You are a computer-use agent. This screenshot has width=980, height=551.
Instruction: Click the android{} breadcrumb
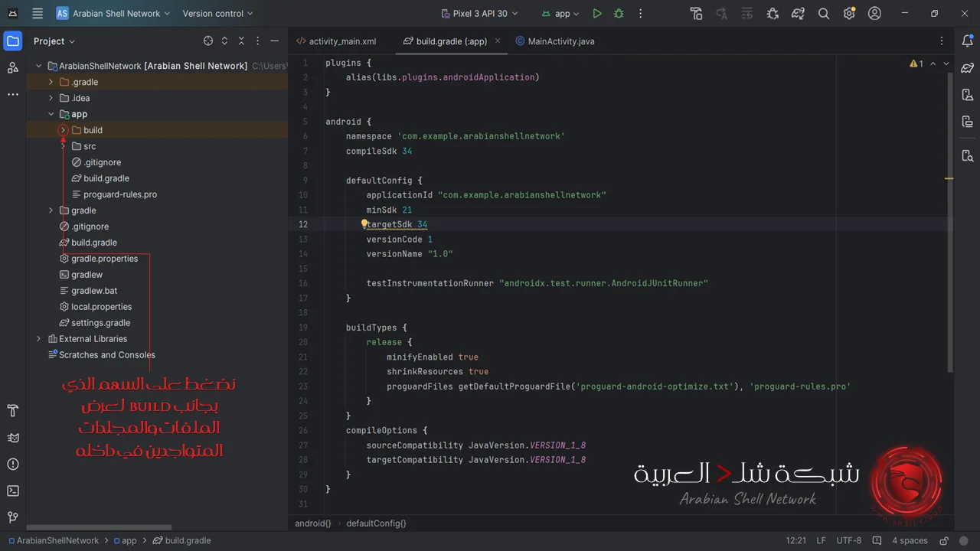(313, 523)
